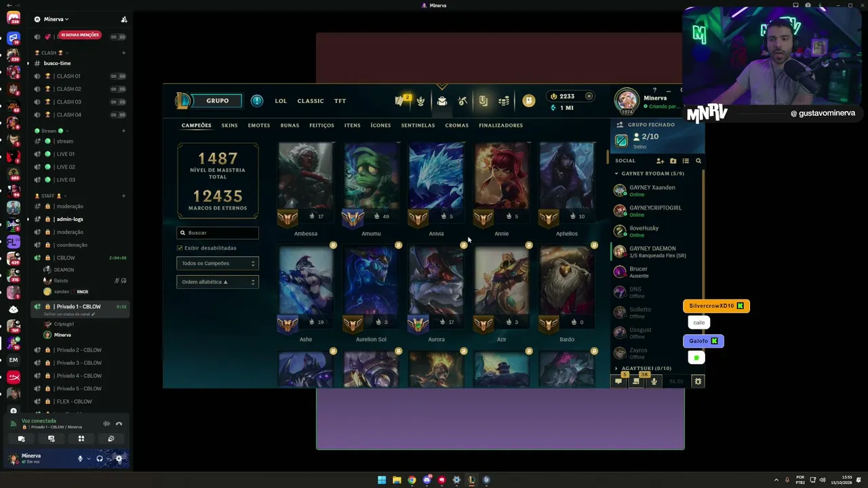This screenshot has height=488, width=868.
Task: Mute the Discord microphone
Action: (80, 459)
